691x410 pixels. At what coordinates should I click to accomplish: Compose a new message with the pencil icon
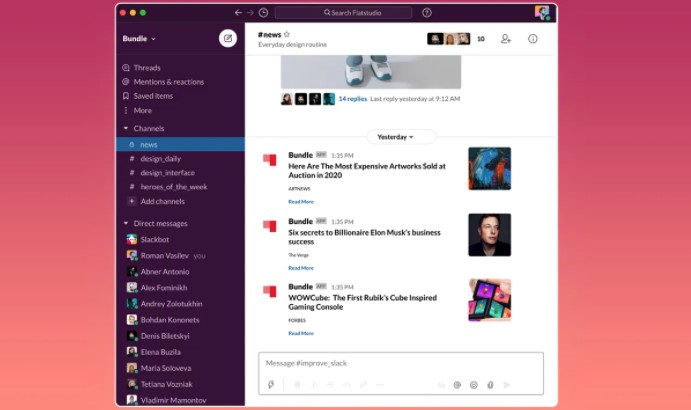pos(228,38)
